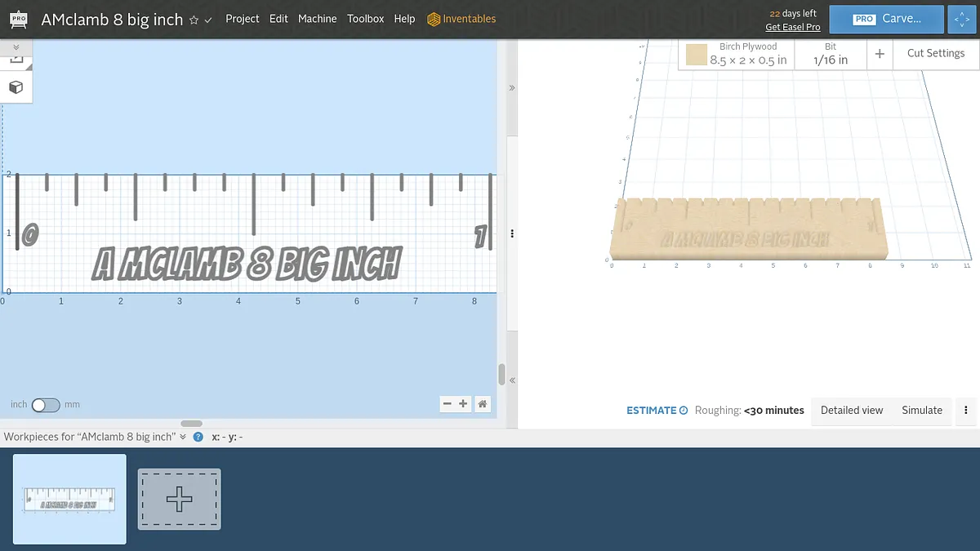Collapse the workpieces panel chevron

[183, 437]
